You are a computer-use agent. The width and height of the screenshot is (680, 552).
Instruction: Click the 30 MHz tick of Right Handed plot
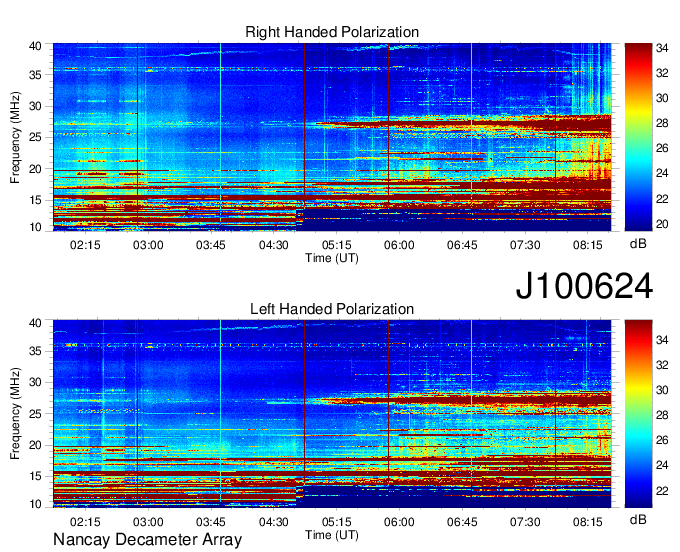tap(35, 106)
